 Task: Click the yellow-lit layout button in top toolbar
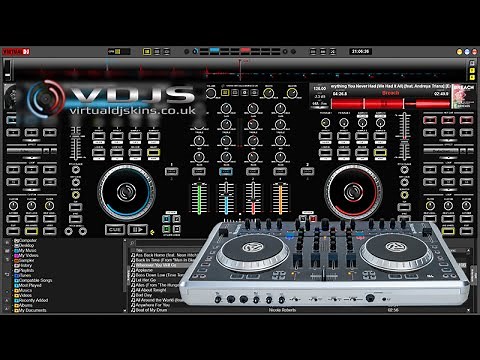point(147,52)
